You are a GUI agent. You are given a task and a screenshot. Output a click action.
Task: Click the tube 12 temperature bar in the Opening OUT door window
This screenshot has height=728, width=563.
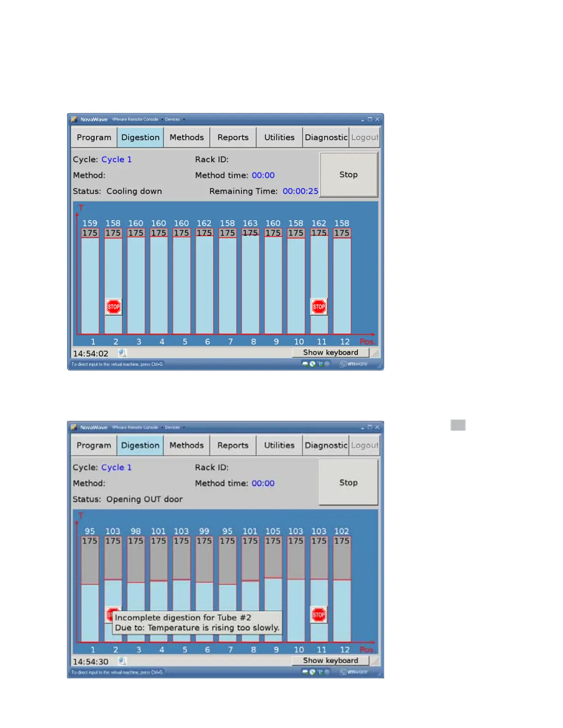tap(342, 589)
